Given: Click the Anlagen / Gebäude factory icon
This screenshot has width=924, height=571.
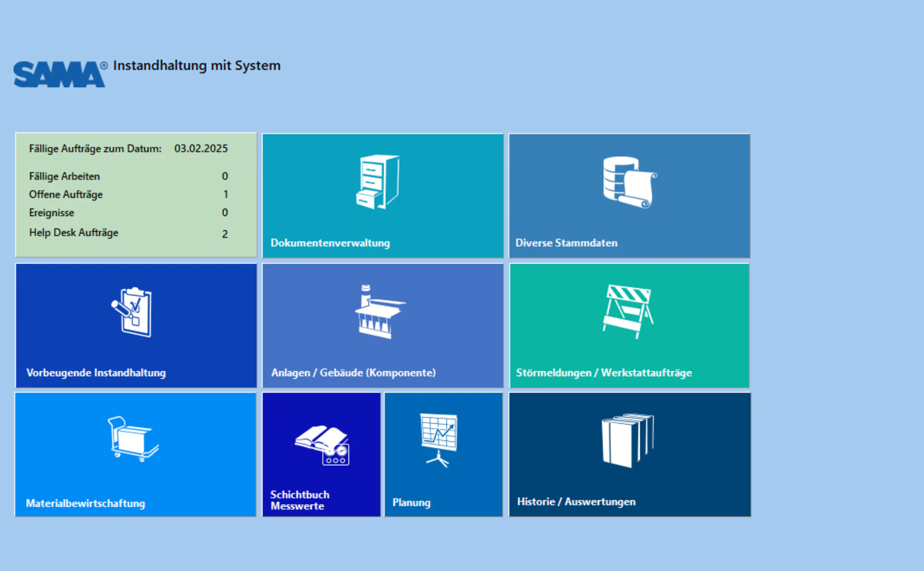Looking at the screenshot, I should (x=380, y=311).
